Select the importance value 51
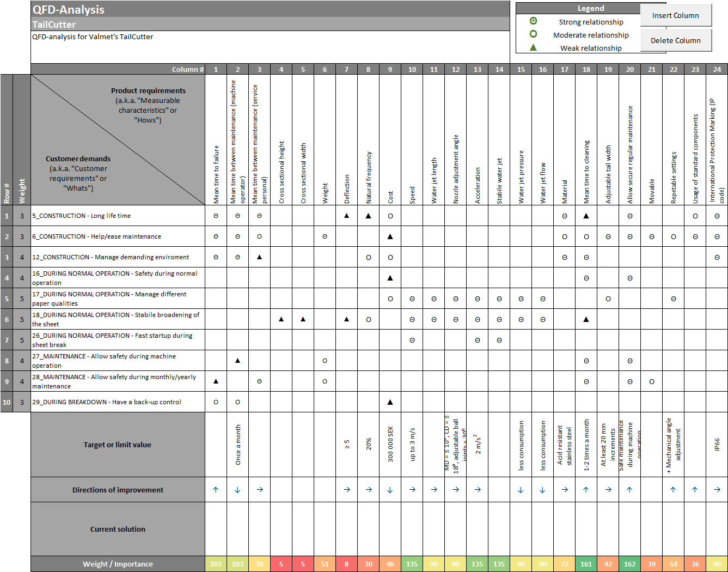Screen dimensions: 728x572 pos(325,564)
